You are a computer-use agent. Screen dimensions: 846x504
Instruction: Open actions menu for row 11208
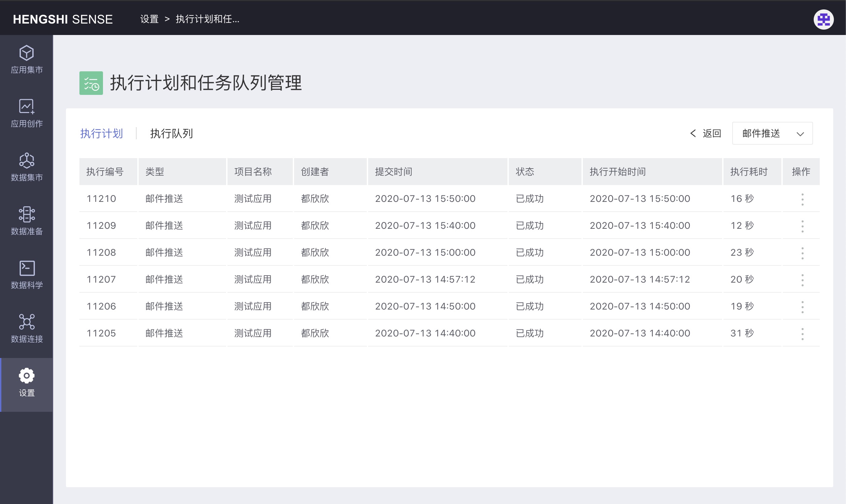(802, 253)
